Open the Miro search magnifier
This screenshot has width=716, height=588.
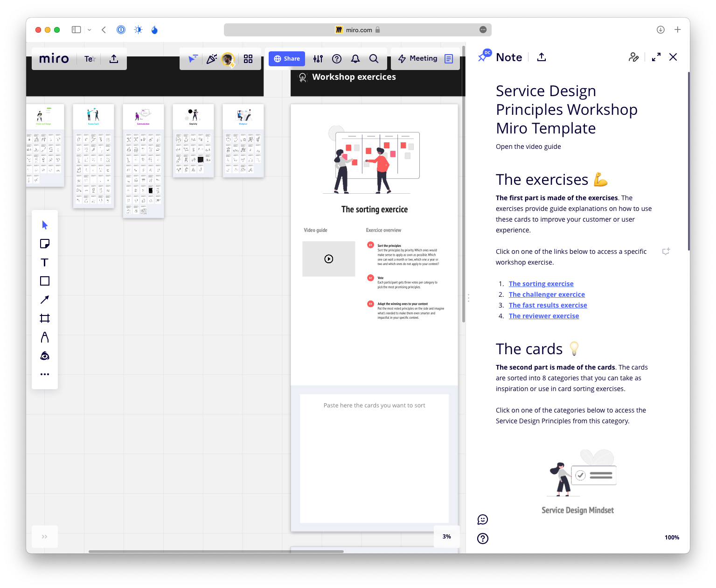[x=374, y=59]
